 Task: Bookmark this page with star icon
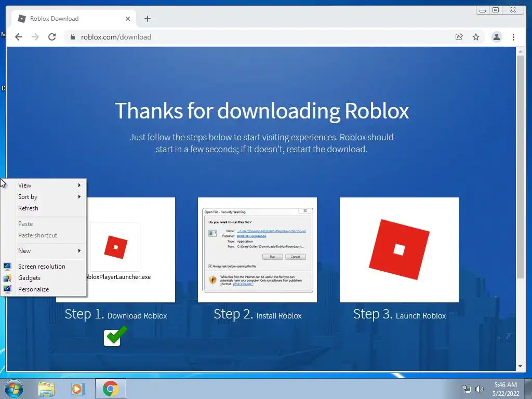(x=476, y=37)
